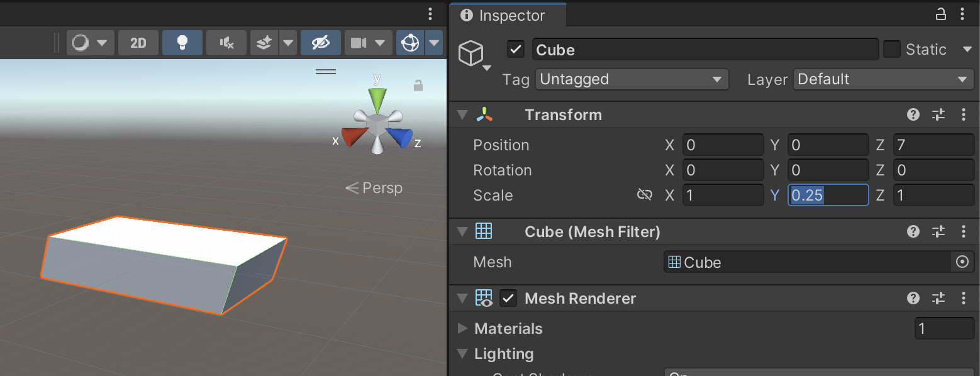Toggle scene lighting with the lightbulb icon

click(182, 43)
